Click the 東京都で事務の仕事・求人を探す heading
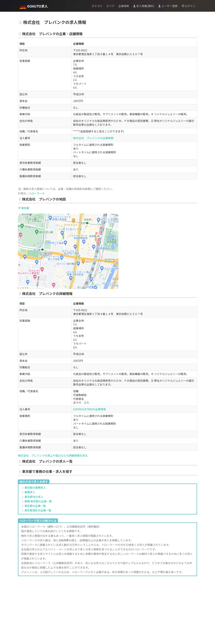 [47, 471]
